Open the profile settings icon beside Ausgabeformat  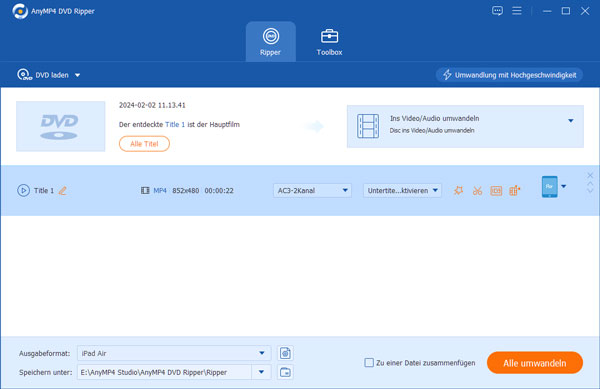285,353
